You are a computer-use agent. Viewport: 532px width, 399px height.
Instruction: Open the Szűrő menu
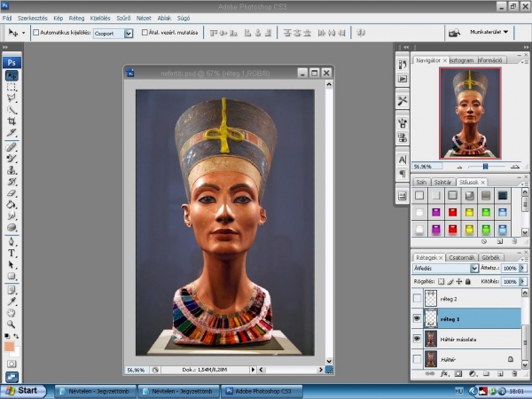[123, 18]
